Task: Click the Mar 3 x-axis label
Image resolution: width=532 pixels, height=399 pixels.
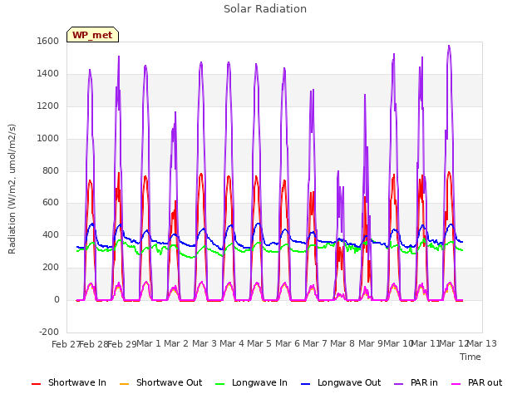Action: point(204,343)
